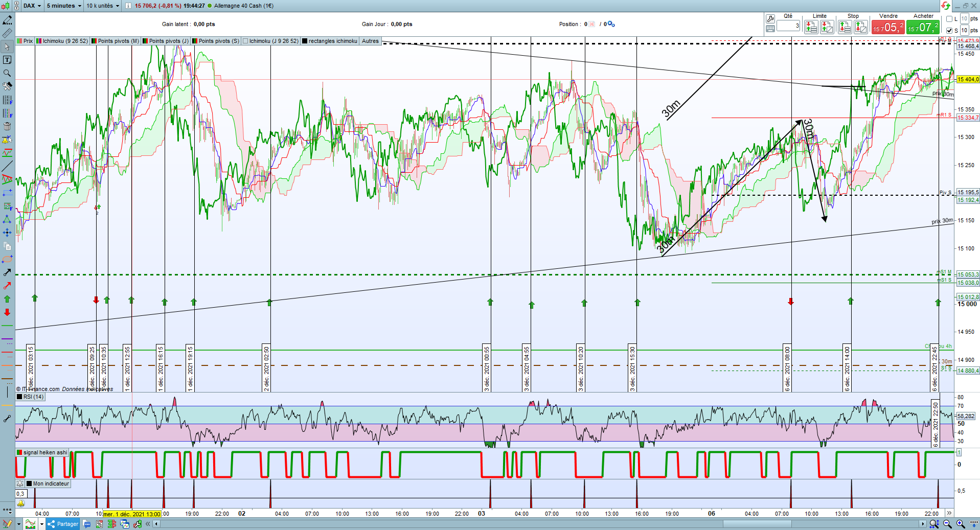Image resolution: width=980 pixels, height=530 pixels.
Task: Select the green up arrow marker tool
Action: 7,299
